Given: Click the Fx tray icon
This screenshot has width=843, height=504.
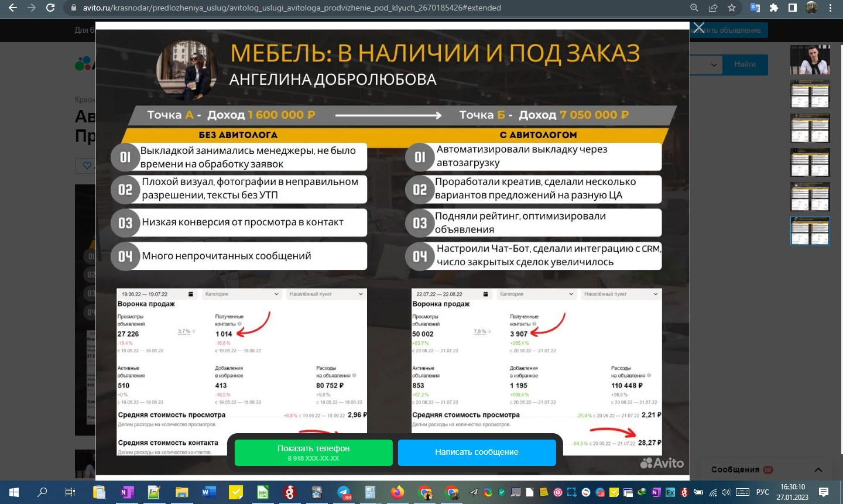Looking at the screenshot, I should pyautogui.click(x=670, y=492).
